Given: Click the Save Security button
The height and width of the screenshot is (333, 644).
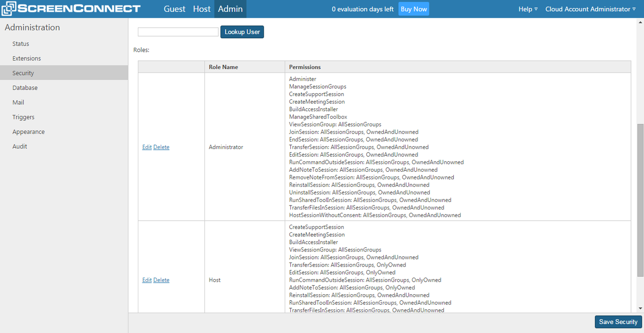Looking at the screenshot, I should pyautogui.click(x=618, y=321).
